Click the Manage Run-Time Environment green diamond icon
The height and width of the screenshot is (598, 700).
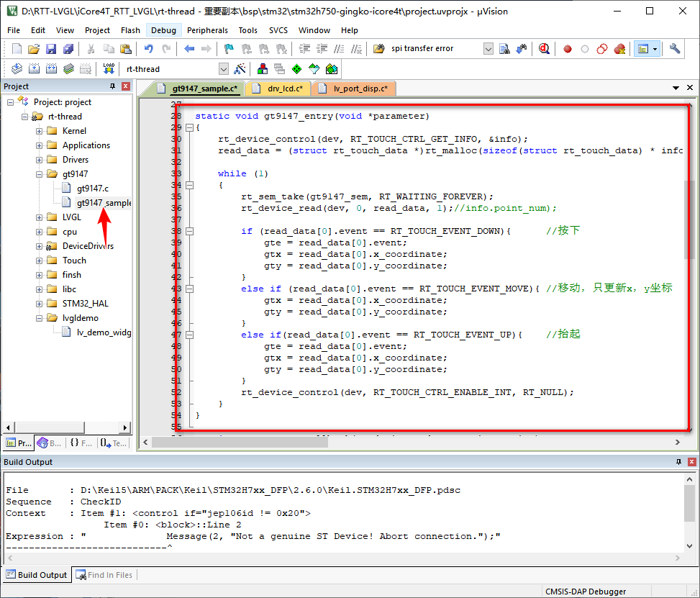pos(297,69)
